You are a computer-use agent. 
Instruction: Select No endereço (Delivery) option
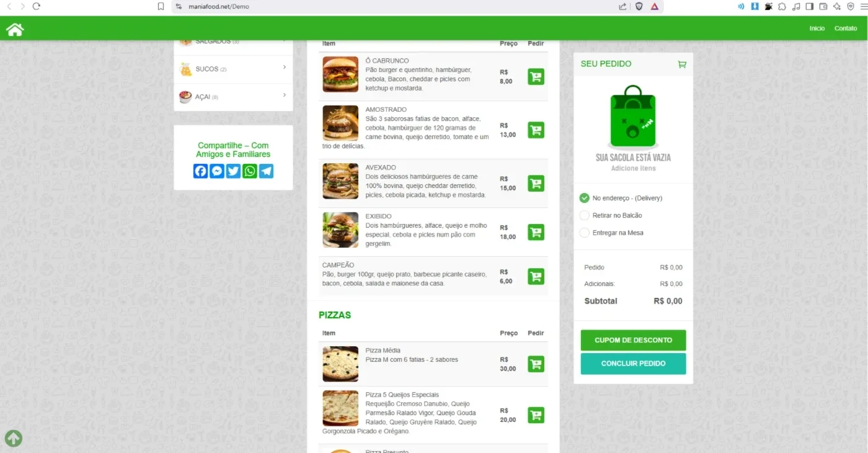click(x=584, y=198)
